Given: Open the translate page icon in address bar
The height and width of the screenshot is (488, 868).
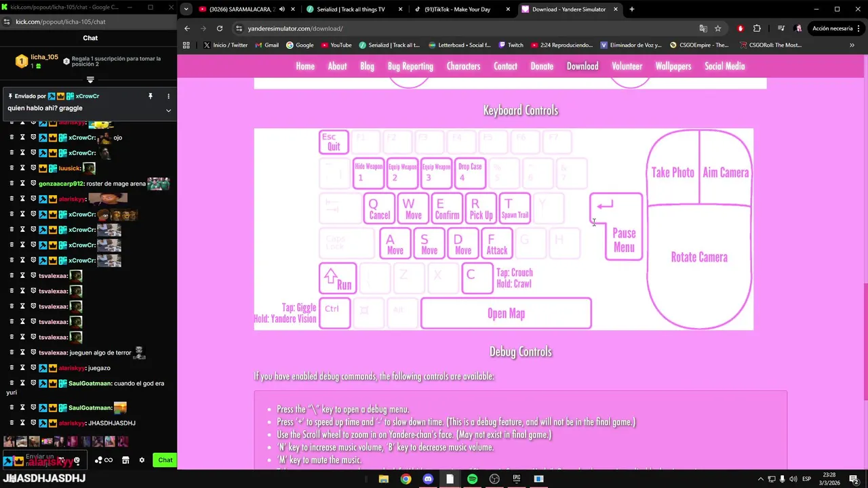Looking at the screenshot, I should coord(703,28).
